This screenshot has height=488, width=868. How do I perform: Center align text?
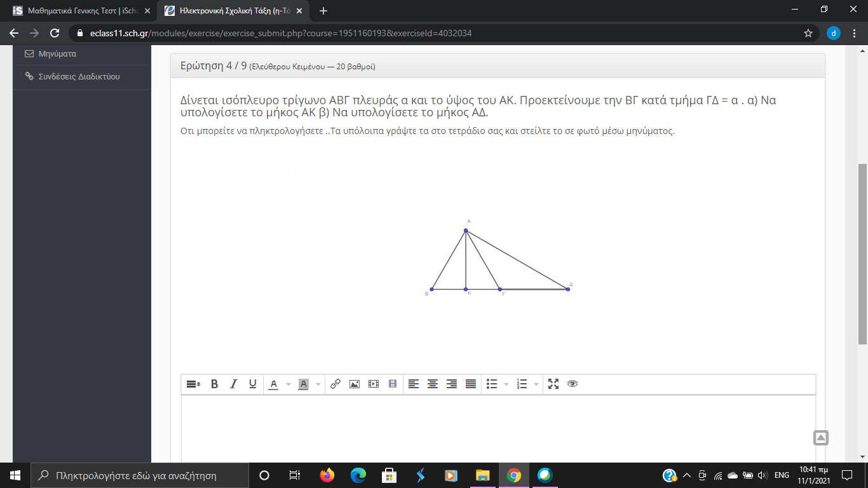pos(433,384)
